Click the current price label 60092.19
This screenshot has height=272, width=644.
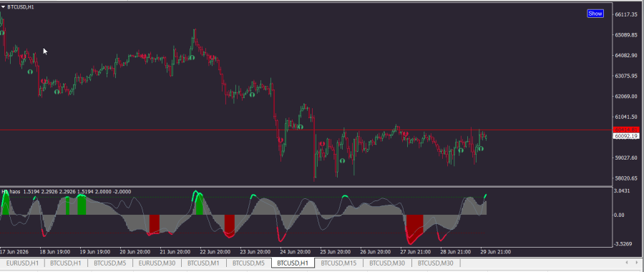(x=626, y=136)
